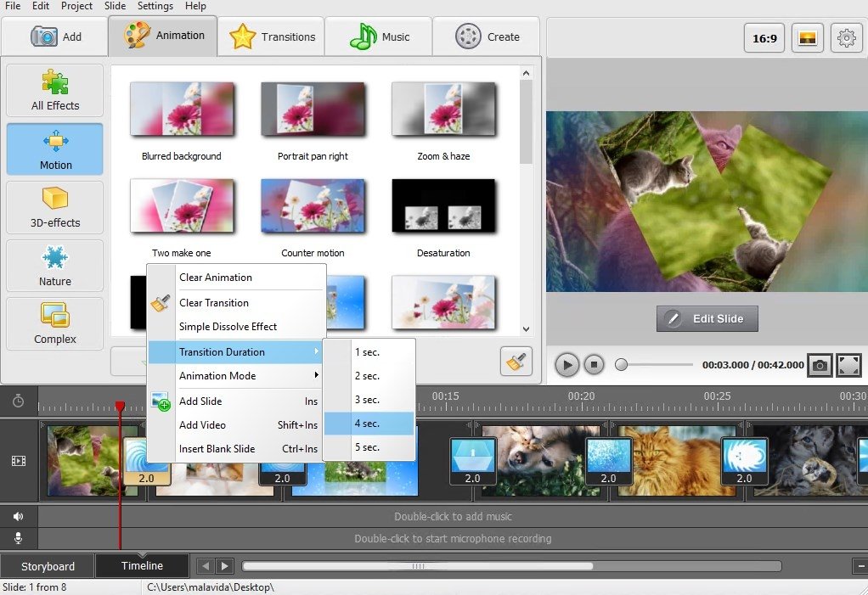Click the timeline scroll left arrow
The width and height of the screenshot is (868, 595).
point(206,565)
